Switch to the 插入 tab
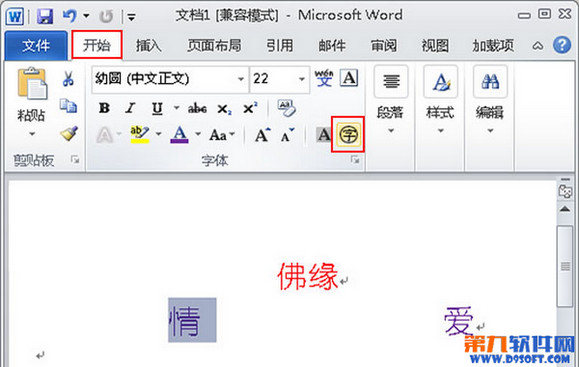Viewport: 579px width, 367px height. point(148,45)
